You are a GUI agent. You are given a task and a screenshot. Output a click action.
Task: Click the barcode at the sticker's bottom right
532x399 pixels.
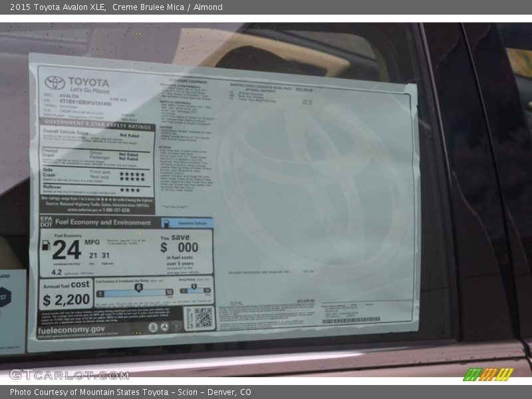point(351,321)
